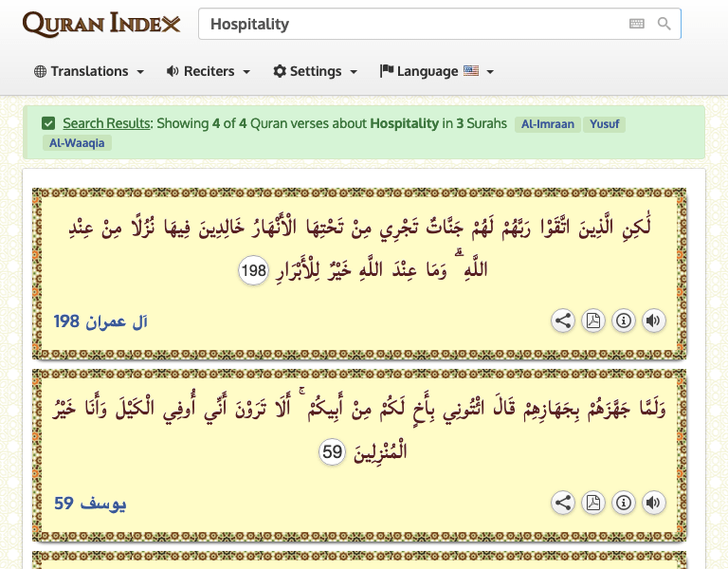The image size is (728, 569).
Task: Open the Language menu
Action: click(437, 71)
